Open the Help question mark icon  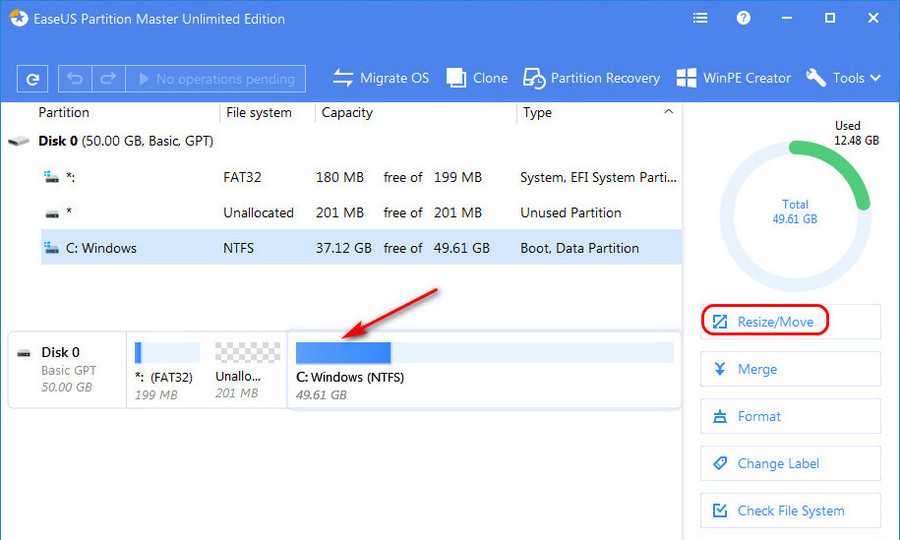tap(743, 18)
